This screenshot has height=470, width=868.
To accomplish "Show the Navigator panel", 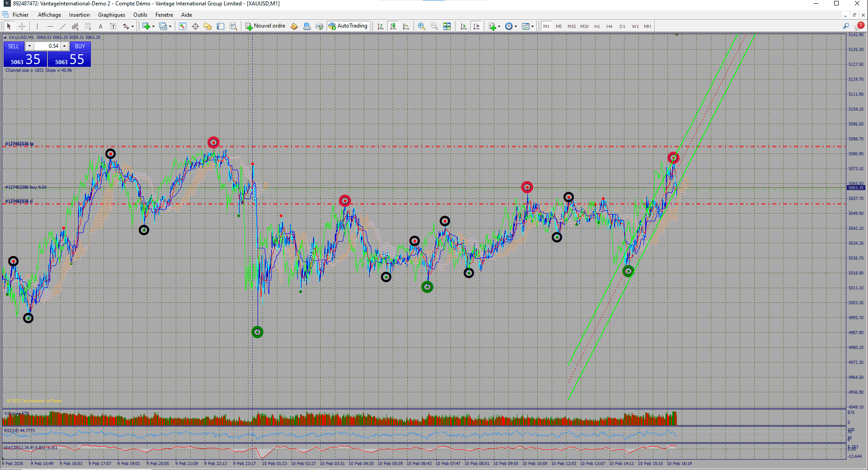I will (x=208, y=26).
